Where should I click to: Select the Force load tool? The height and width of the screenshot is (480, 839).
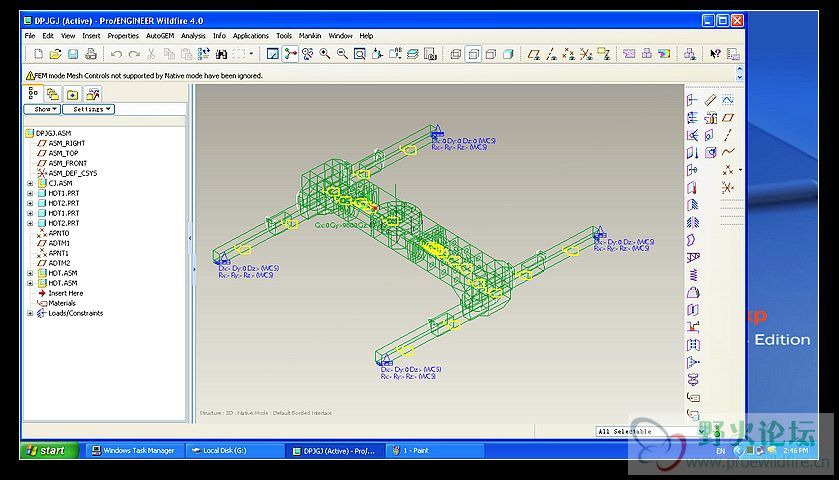[x=692, y=100]
